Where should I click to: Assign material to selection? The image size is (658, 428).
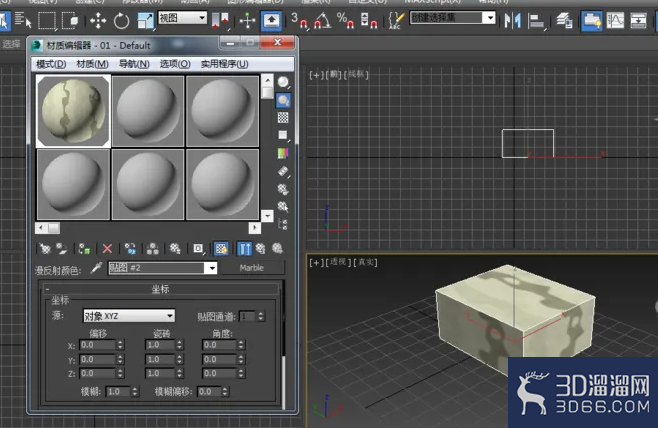coord(84,249)
